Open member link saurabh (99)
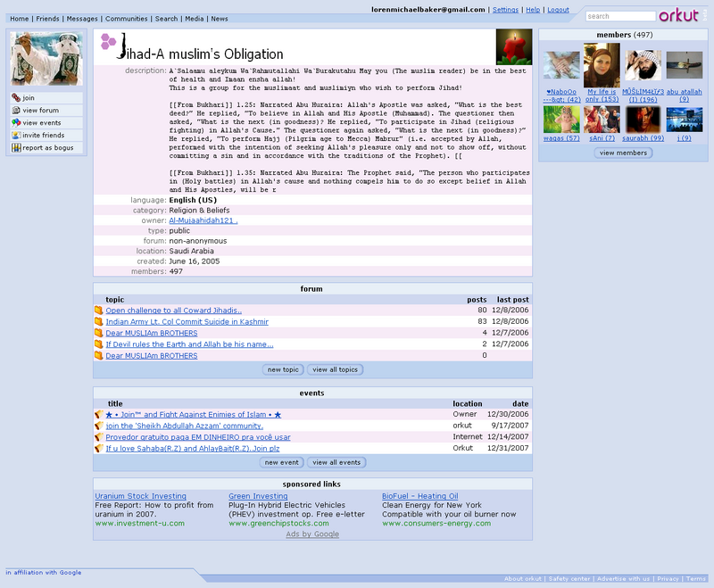714x588 pixels. 643,138
